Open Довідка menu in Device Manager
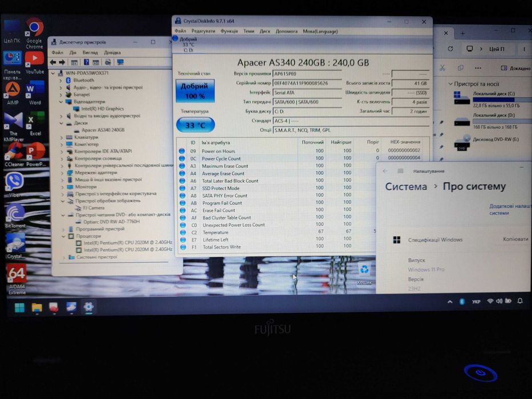The width and height of the screenshot is (532, 399). pyautogui.click(x=112, y=52)
